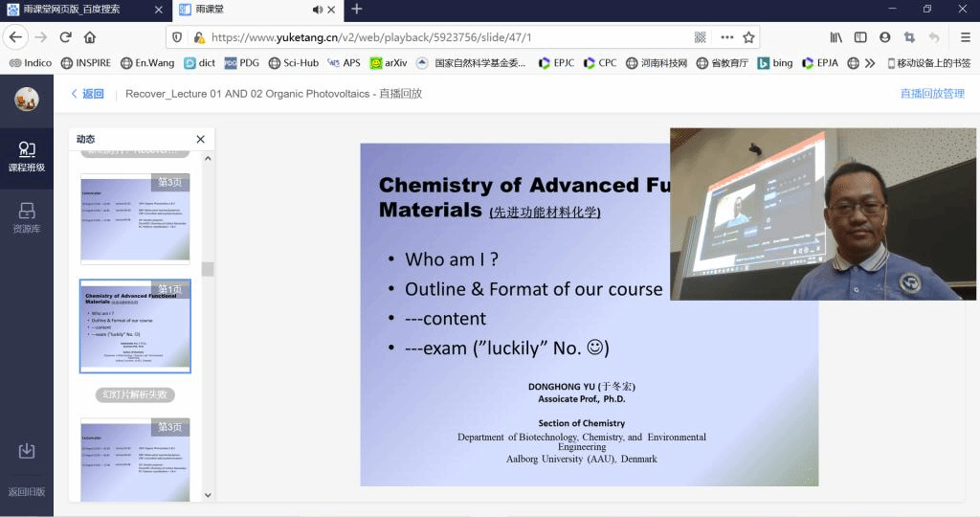Screen dimensions: 980x517
Task: Click the 幻灯片解析失败 label
Action: (x=135, y=395)
